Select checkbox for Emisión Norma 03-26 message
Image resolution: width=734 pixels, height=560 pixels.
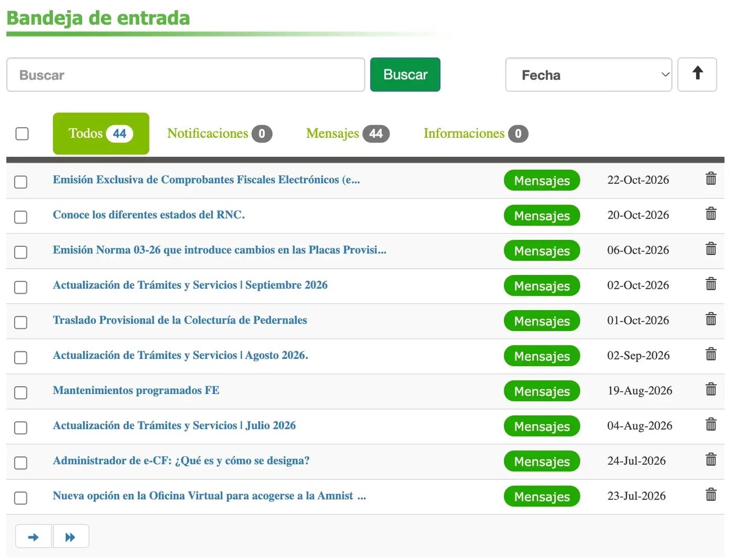(x=21, y=252)
